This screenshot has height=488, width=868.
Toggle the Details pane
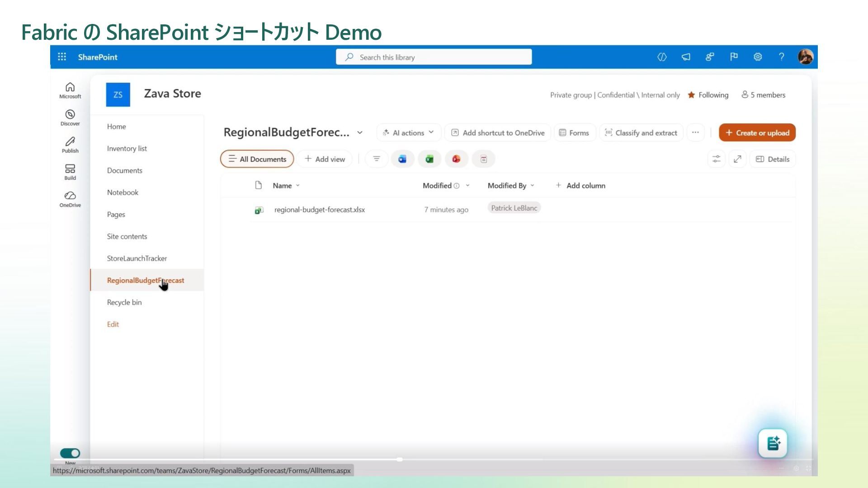(773, 159)
